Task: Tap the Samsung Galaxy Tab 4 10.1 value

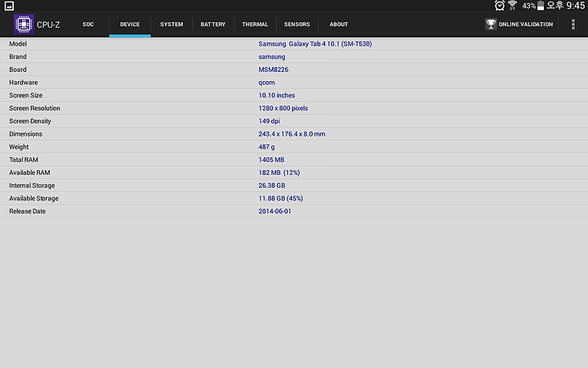Action: [315, 44]
